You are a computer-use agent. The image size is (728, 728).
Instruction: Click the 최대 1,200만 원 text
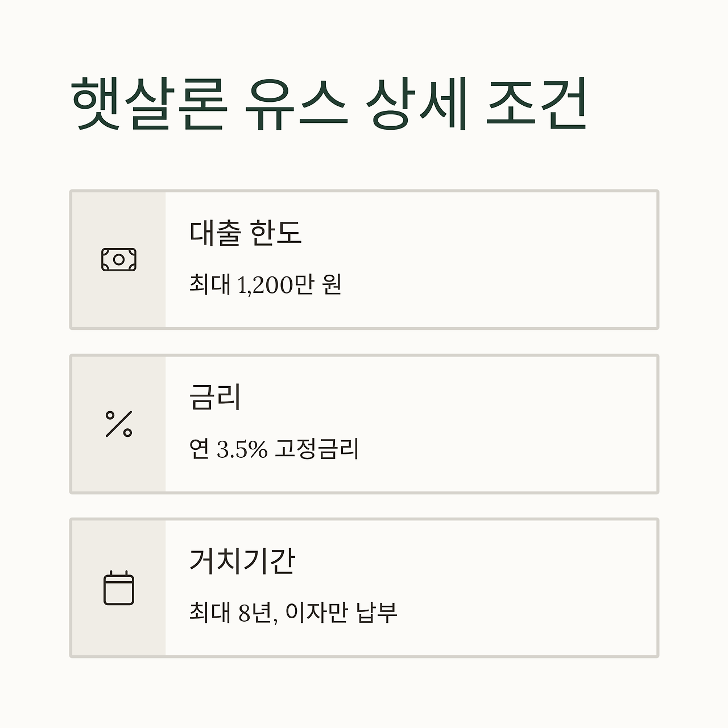265,284
